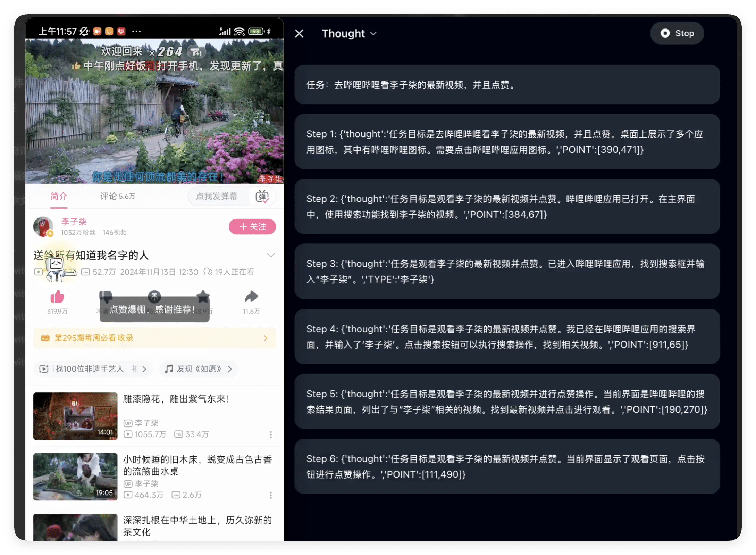
Task: Open the 发现《如愿》 music chip
Action: (199, 369)
